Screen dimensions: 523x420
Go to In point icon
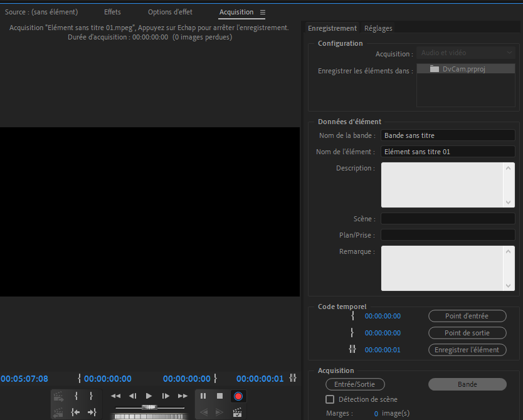click(76, 412)
